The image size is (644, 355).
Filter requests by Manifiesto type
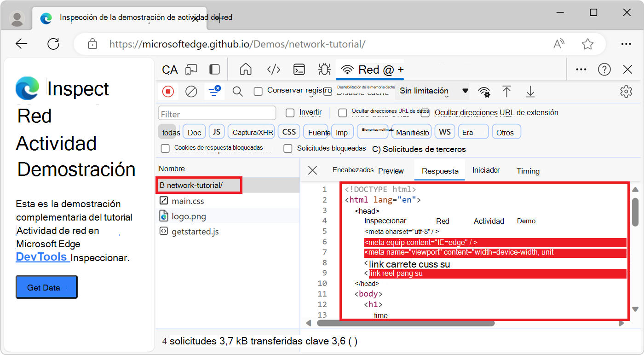coord(412,132)
